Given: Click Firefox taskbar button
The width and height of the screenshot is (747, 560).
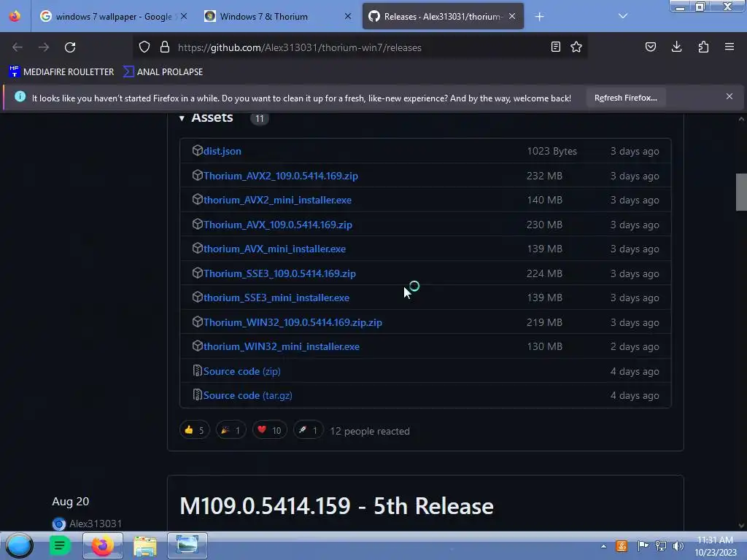Looking at the screenshot, I should [102, 545].
